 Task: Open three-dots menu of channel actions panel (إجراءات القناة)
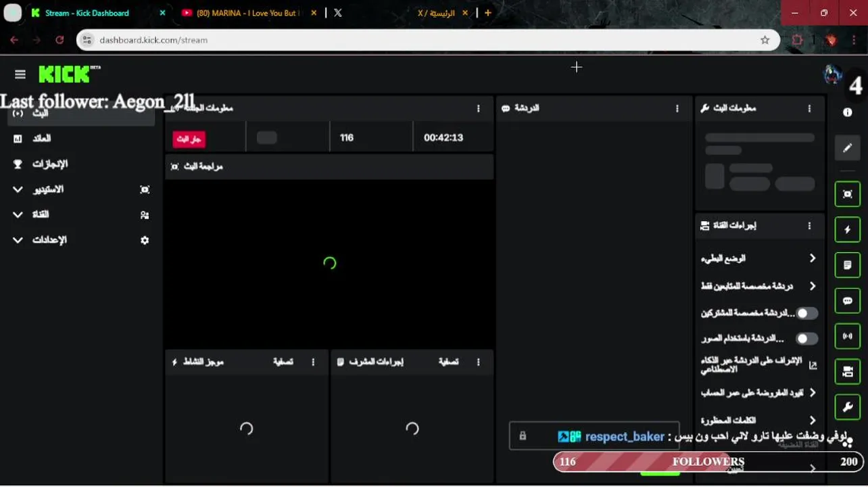tap(809, 226)
